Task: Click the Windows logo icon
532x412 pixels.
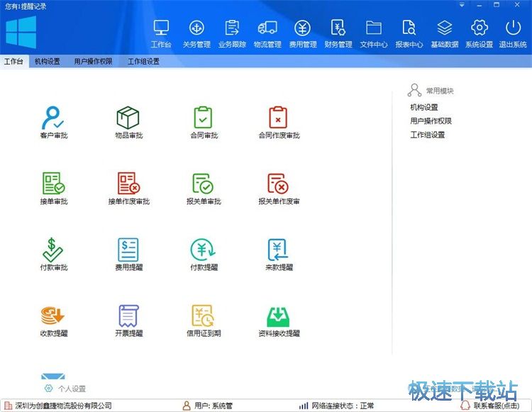Action: click(21, 32)
